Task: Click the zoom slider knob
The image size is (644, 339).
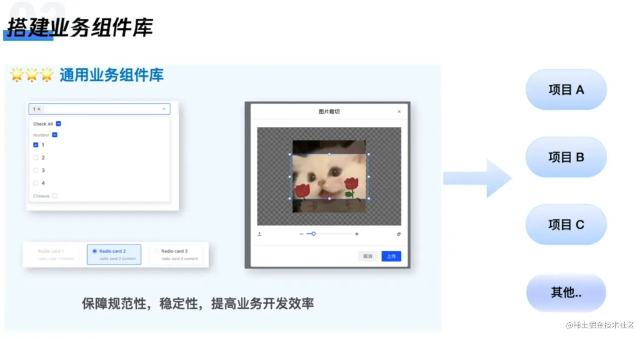Action: pos(313,234)
